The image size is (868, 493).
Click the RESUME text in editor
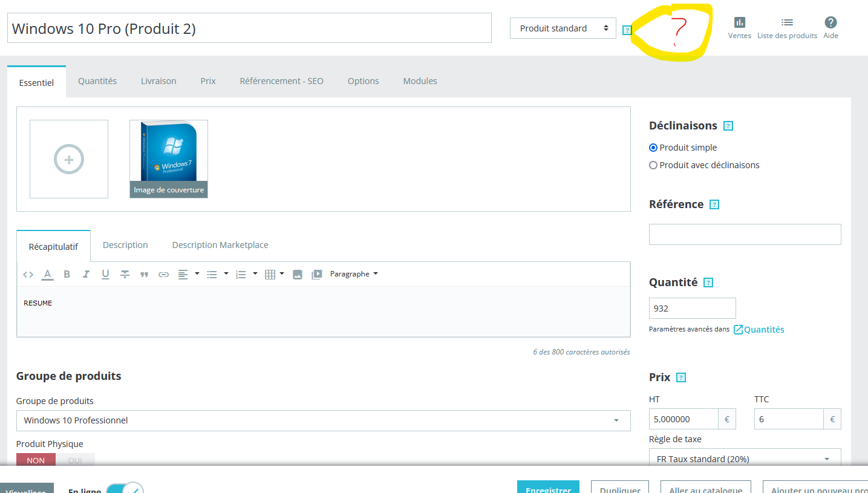click(38, 303)
